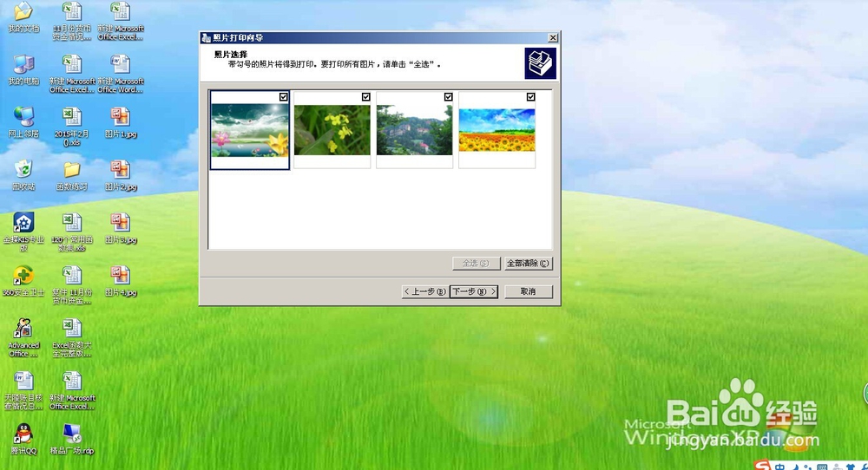Open the 回收站 recycle bin icon
The image size is (868, 470).
(23, 170)
